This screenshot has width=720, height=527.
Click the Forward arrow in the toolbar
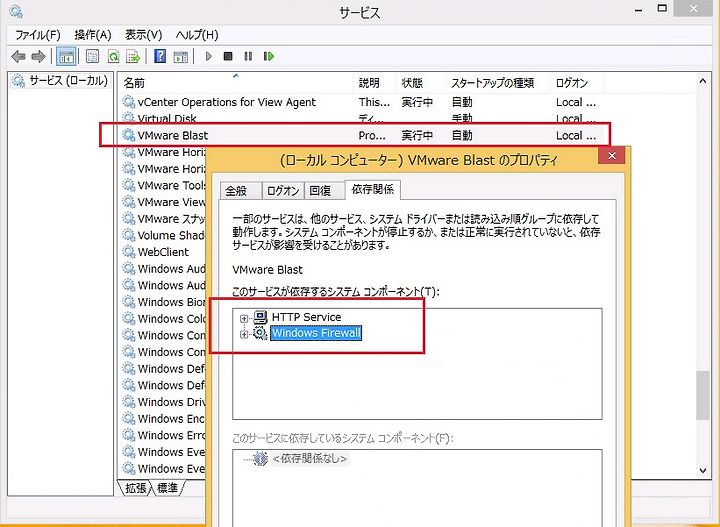39,56
